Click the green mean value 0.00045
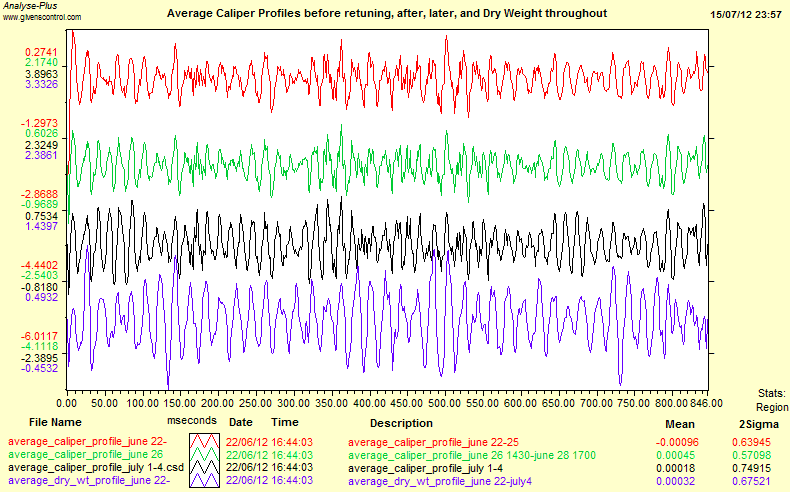790x492 pixels. tap(676, 456)
